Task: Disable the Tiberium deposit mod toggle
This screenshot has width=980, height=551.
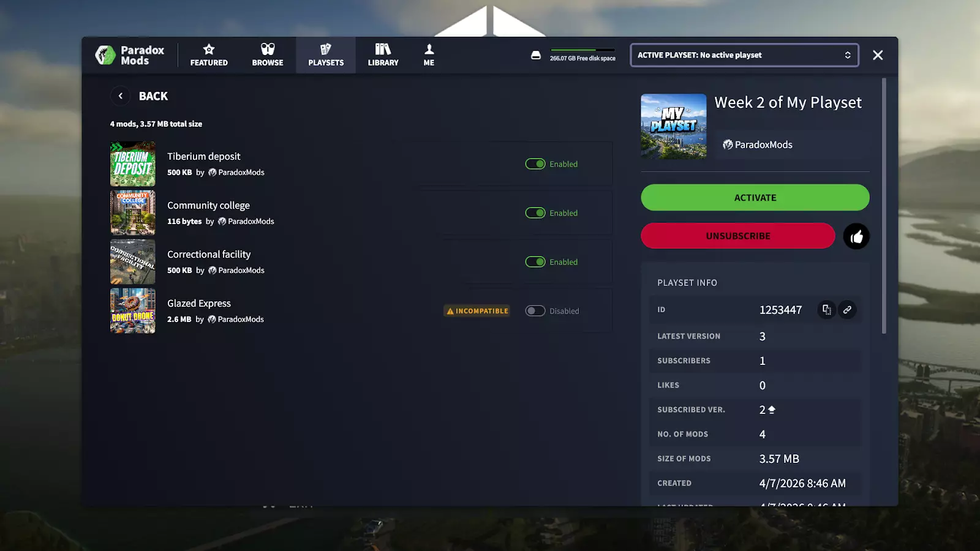Action: pos(535,164)
